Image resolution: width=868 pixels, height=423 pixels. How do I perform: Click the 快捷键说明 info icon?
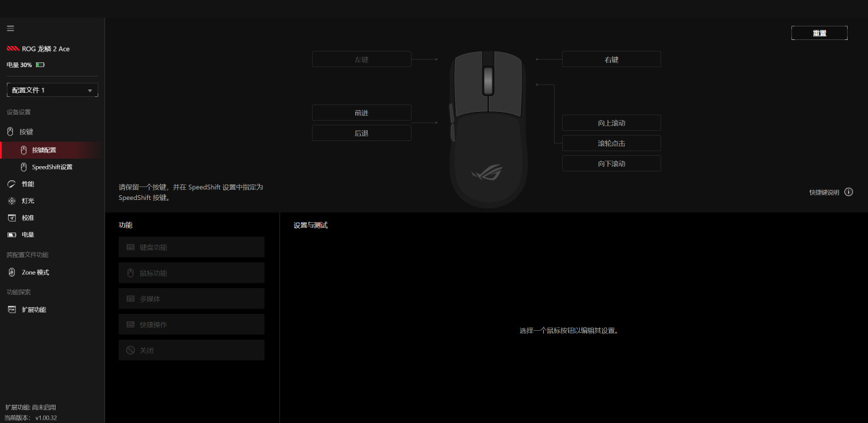848,193
